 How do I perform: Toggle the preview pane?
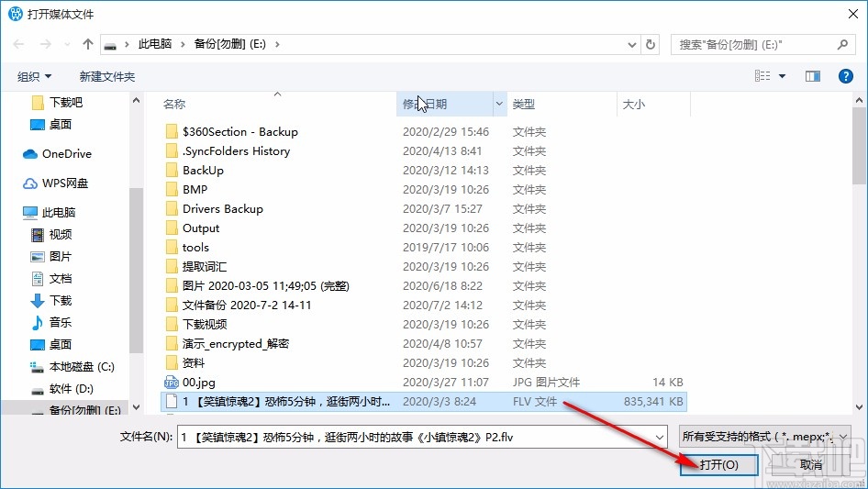click(813, 76)
